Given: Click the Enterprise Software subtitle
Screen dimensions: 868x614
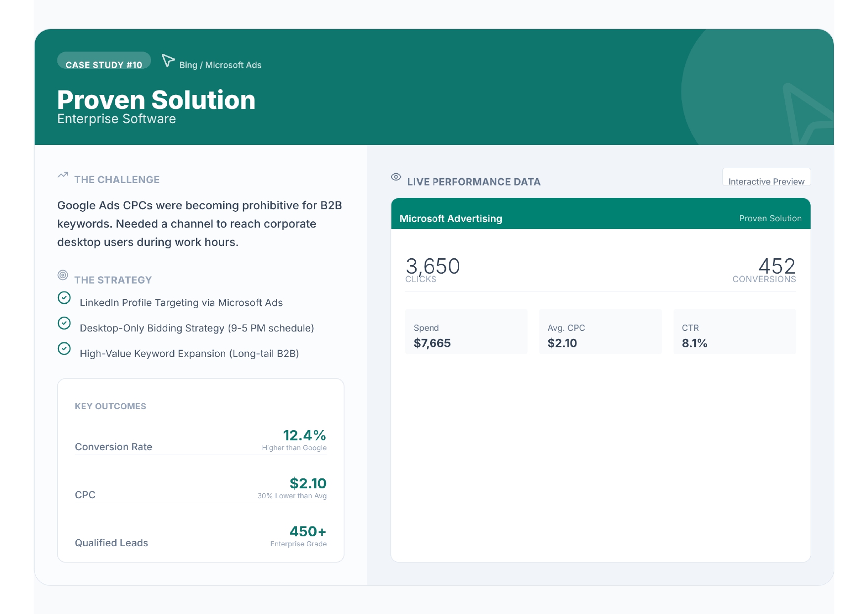Looking at the screenshot, I should point(117,119).
